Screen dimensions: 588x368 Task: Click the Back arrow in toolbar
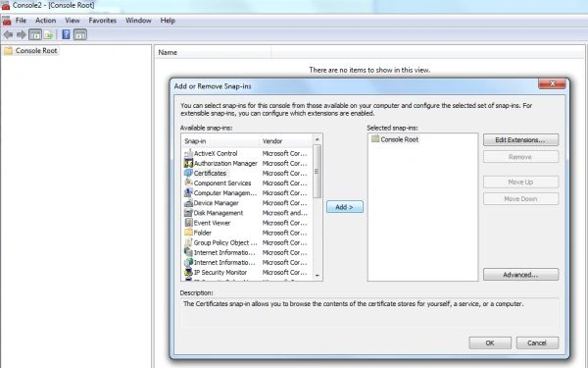[8, 35]
